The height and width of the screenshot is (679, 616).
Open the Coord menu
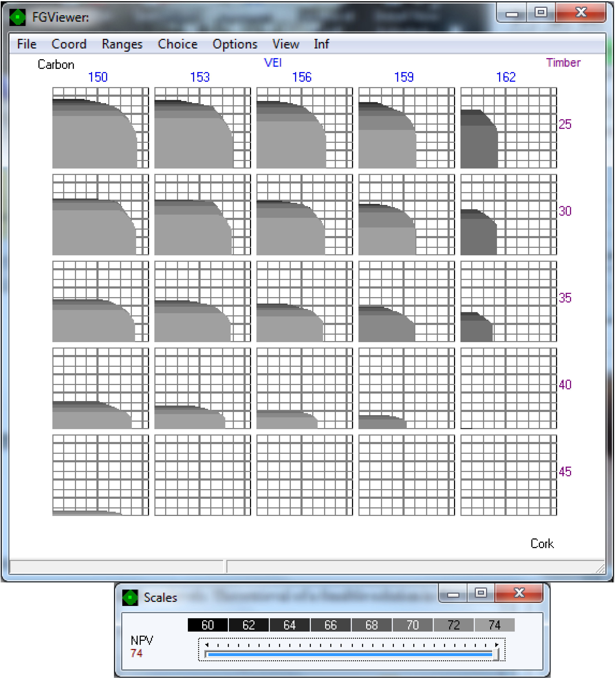(x=69, y=44)
